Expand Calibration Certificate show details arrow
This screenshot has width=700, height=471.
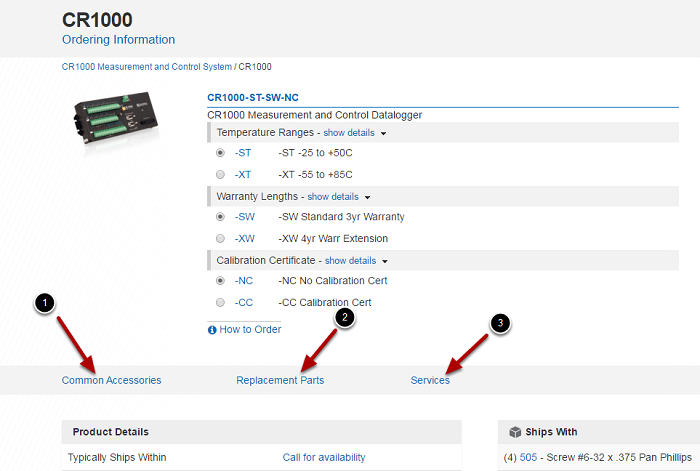384,261
